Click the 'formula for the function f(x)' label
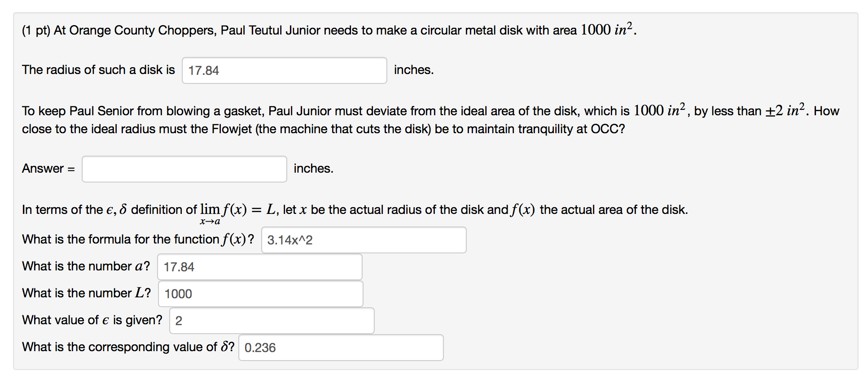868x383 pixels. coord(138,239)
